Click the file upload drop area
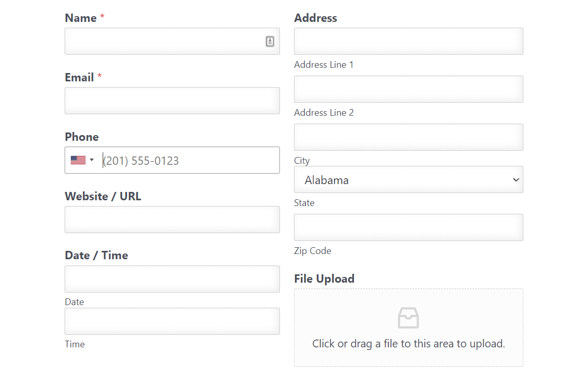Screen dimensions: 588x375 (408, 328)
